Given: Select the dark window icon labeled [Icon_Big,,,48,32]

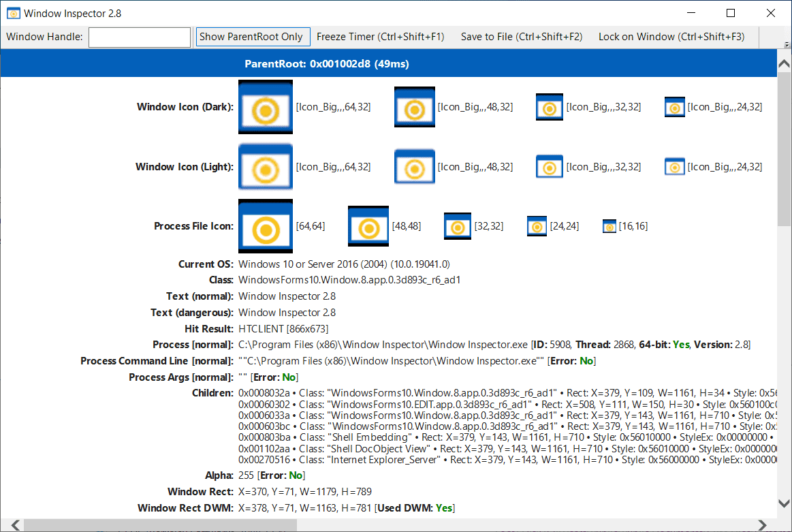Looking at the screenshot, I should [x=415, y=107].
